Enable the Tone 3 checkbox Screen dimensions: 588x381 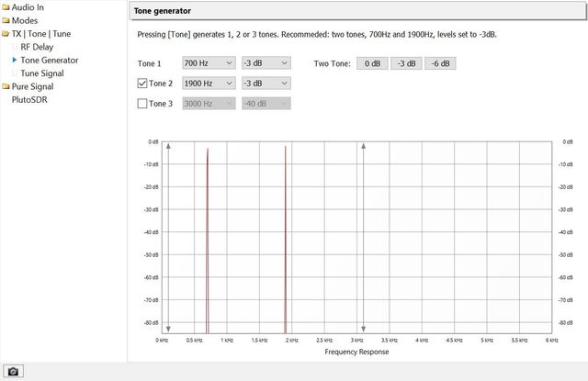(142, 104)
